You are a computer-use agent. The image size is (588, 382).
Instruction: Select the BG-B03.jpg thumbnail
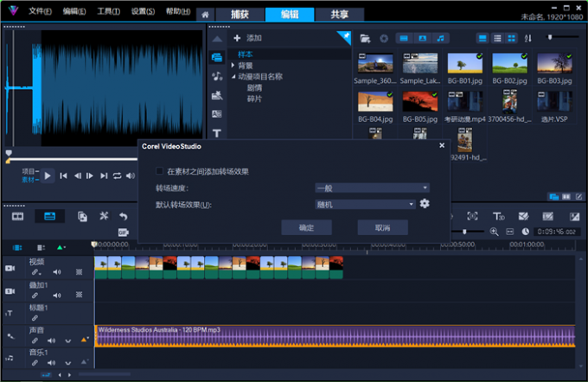point(553,65)
